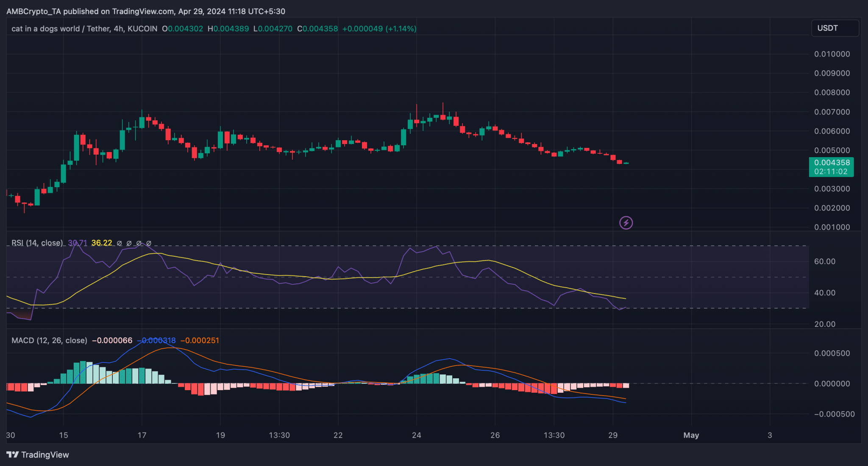Click the 0.000500 MACD scale label
Screen dimensions: 868x466
[832, 353]
